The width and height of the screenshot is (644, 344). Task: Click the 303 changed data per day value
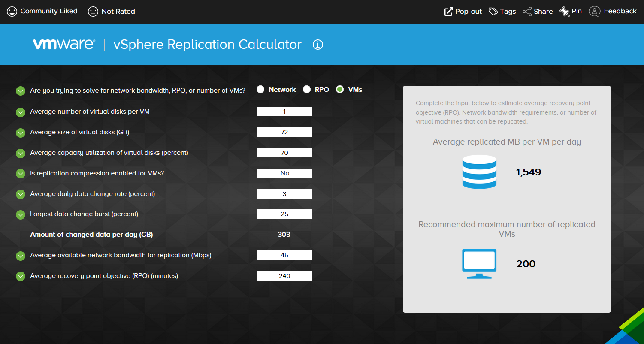click(284, 235)
